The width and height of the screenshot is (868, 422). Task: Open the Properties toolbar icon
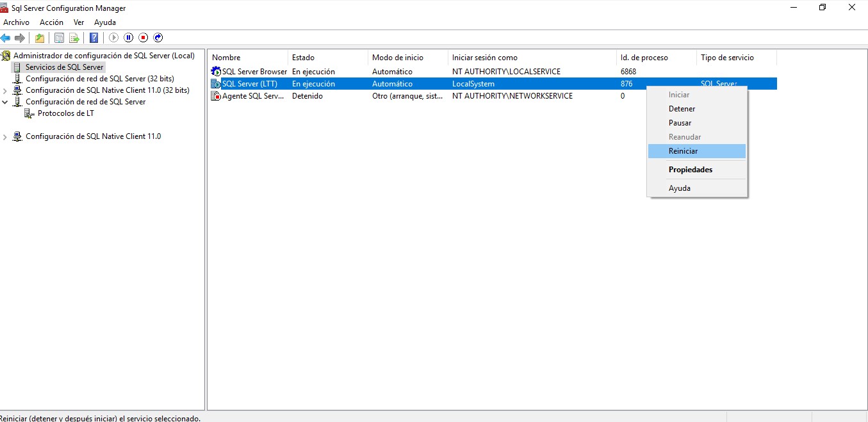(59, 38)
